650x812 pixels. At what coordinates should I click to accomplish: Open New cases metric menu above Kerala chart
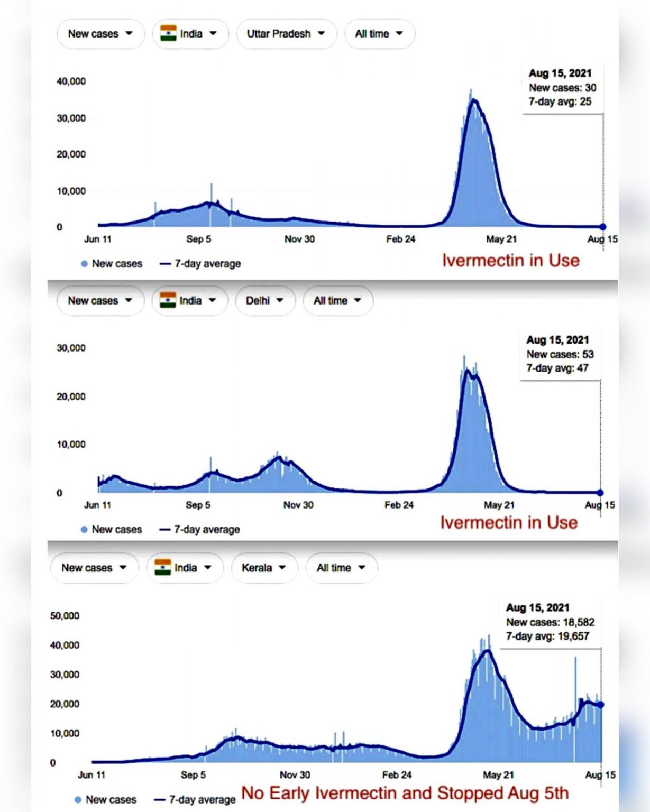94,568
